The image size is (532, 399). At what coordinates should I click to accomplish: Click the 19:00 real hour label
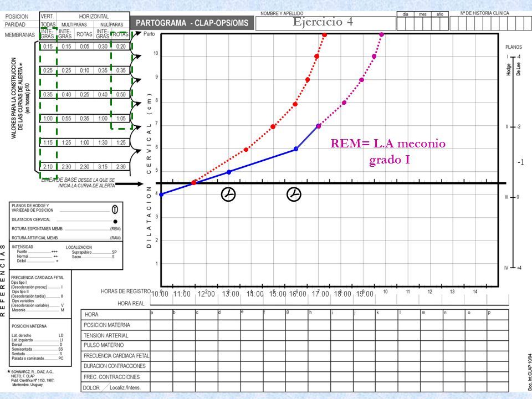[x=365, y=294]
